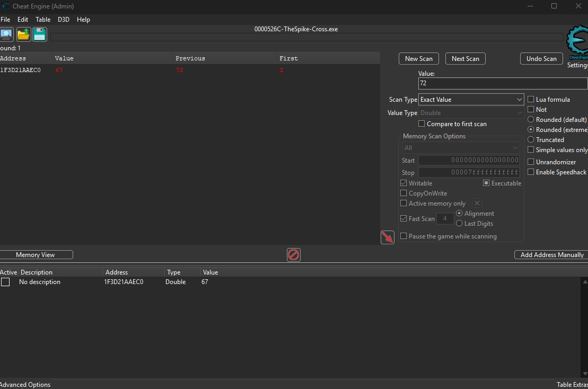Expand the Value Type Double dropdown
This screenshot has height=389, width=588.
pos(471,113)
